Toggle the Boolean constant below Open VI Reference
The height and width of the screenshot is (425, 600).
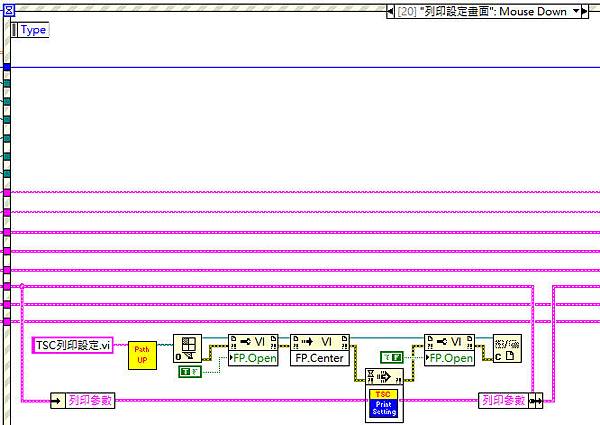click(x=190, y=371)
